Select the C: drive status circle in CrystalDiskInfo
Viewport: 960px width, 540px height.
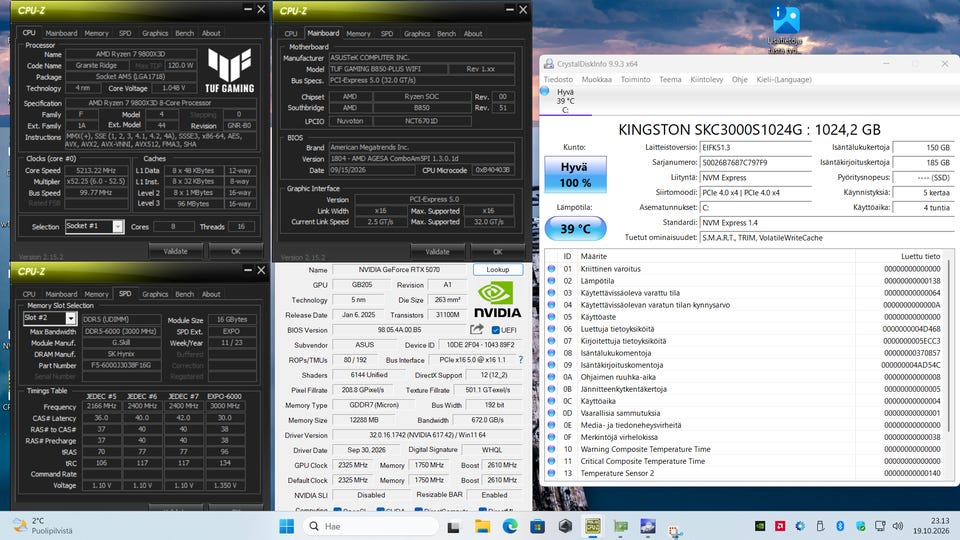(545, 91)
